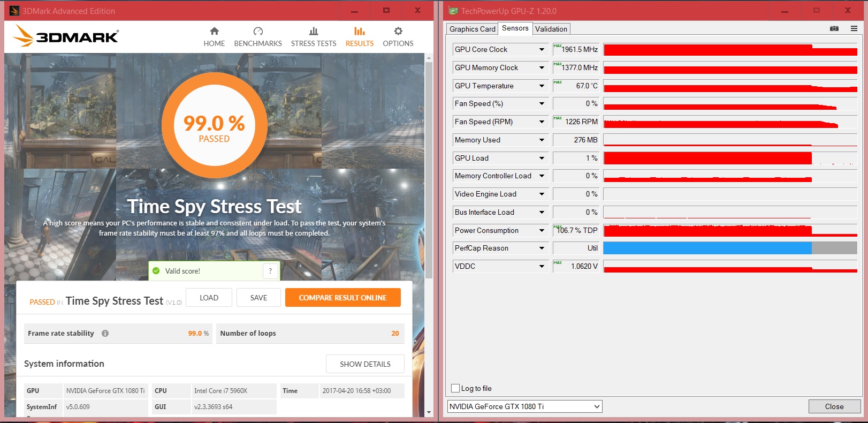Expand the GPU Load sensor dropdown
Image resolution: width=868 pixels, height=423 pixels.
(x=542, y=158)
